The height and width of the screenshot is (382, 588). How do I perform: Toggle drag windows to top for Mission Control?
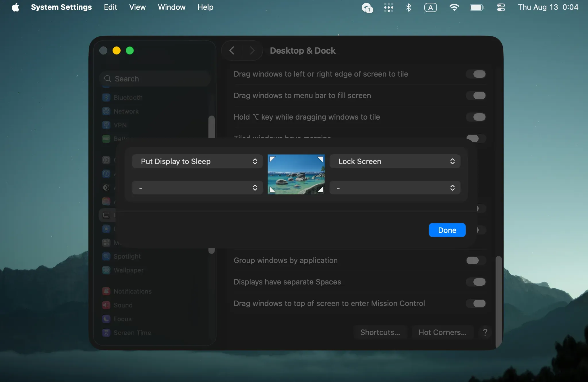[476, 303]
